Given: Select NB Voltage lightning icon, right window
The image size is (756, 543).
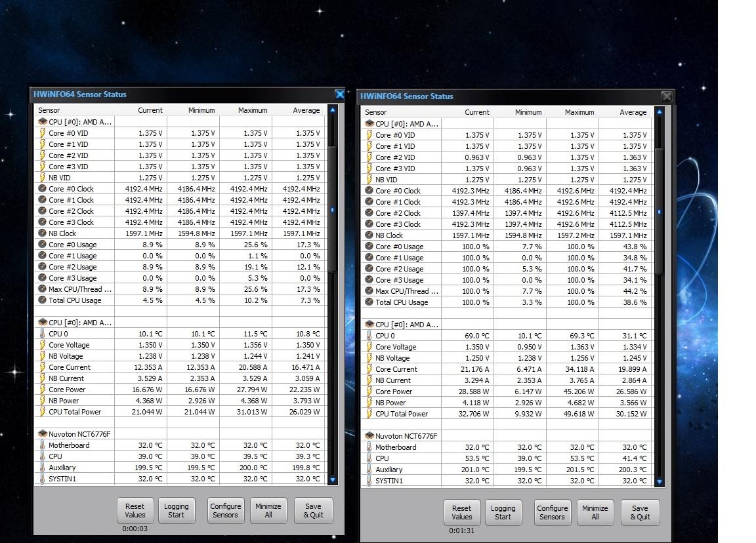Looking at the screenshot, I should point(369,358).
